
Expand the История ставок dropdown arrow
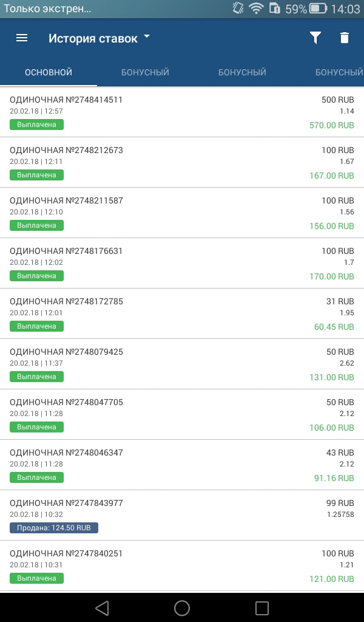[147, 37]
